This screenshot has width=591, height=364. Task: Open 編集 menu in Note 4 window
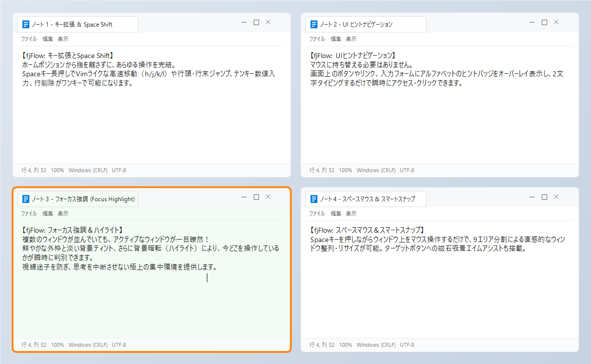click(336, 213)
